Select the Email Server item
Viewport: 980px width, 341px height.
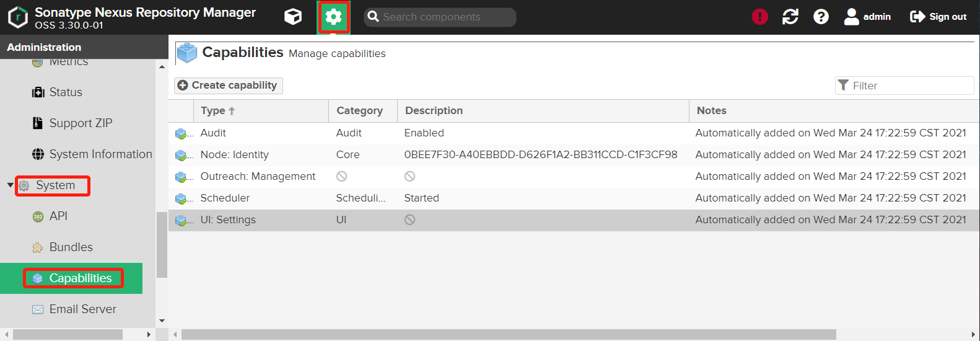click(82, 309)
